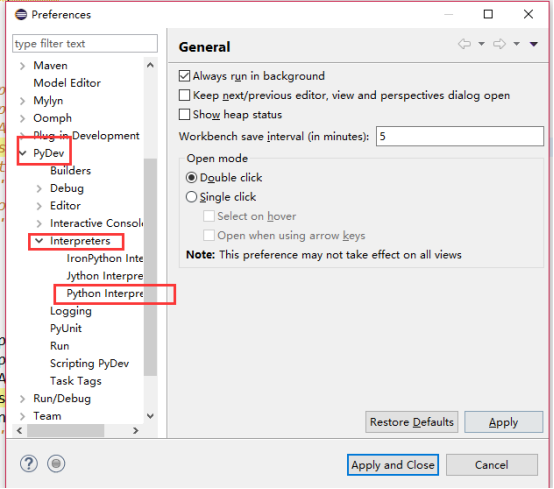Click the tree horizontal scrollbar thumb
Image resolution: width=554 pixels, height=489 pixels.
65,430
